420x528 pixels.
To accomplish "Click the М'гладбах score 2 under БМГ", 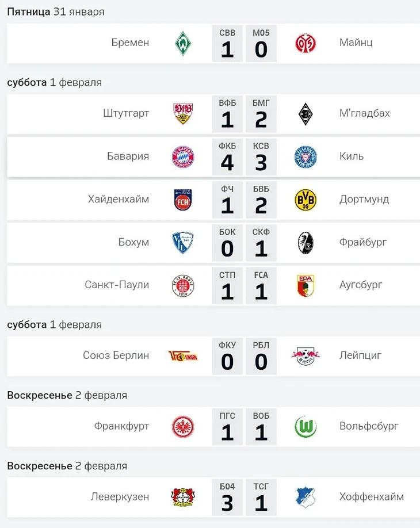I will pyautogui.click(x=261, y=121).
